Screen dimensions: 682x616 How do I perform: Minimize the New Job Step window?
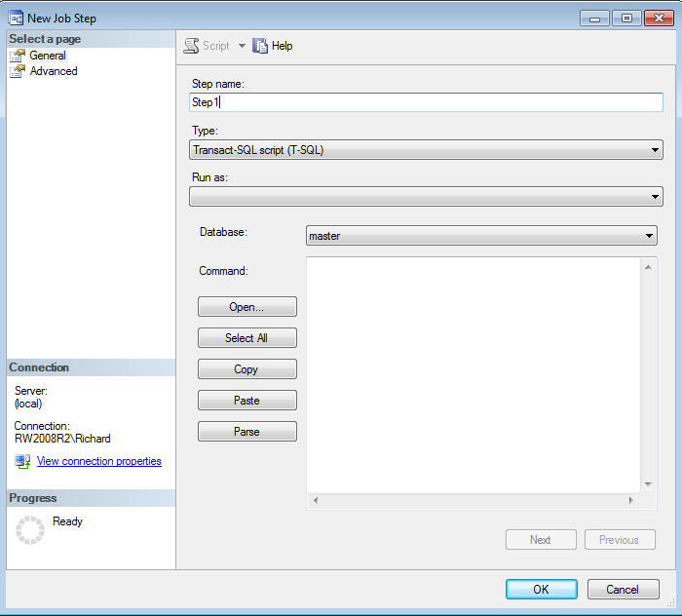click(x=594, y=19)
